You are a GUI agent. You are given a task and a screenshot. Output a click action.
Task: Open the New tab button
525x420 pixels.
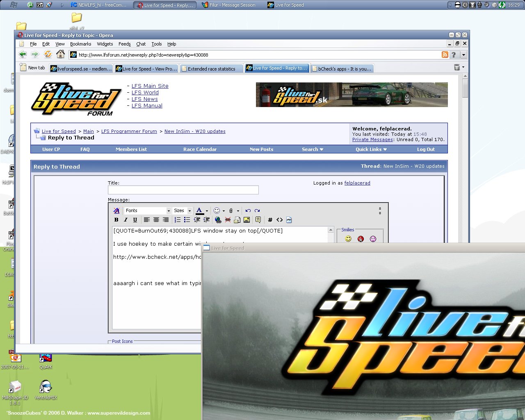[x=33, y=68]
